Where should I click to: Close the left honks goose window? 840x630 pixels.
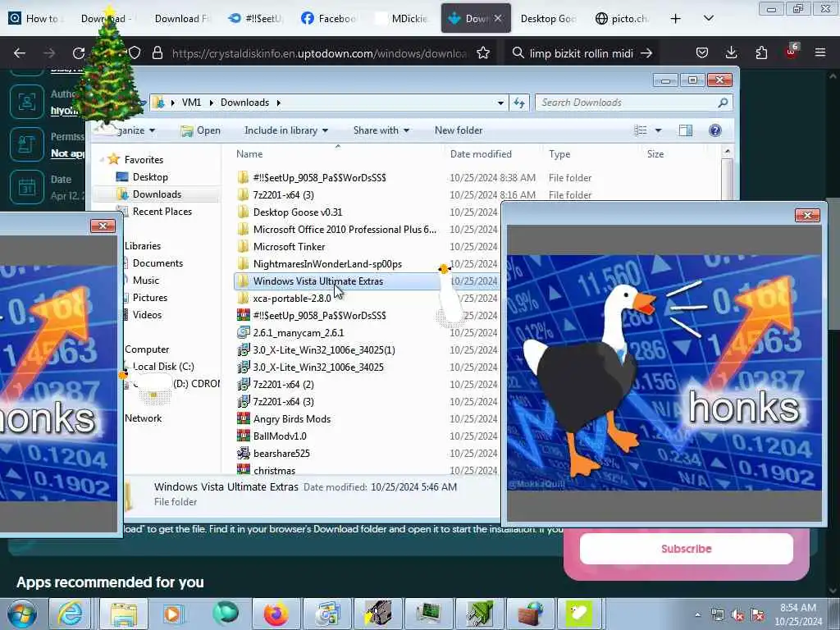[x=103, y=226]
